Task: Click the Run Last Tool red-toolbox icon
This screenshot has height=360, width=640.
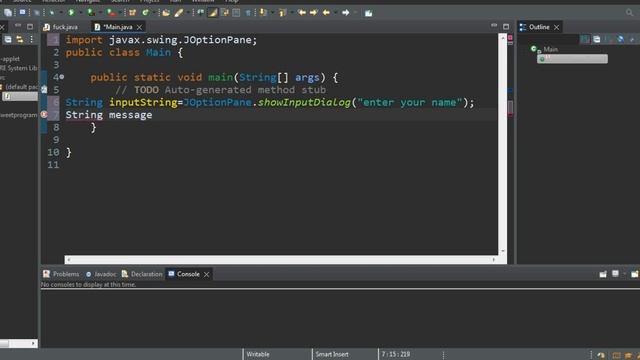Action: tap(111, 13)
